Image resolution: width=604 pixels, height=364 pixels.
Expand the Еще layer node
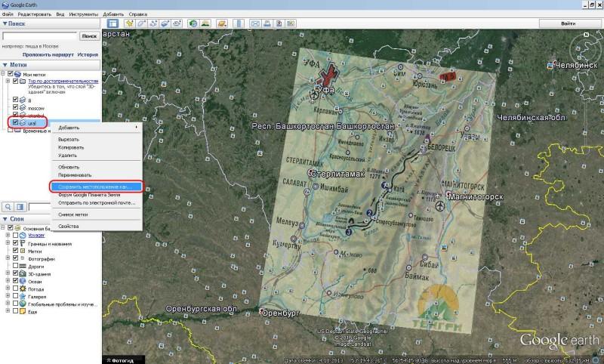coord(8,311)
